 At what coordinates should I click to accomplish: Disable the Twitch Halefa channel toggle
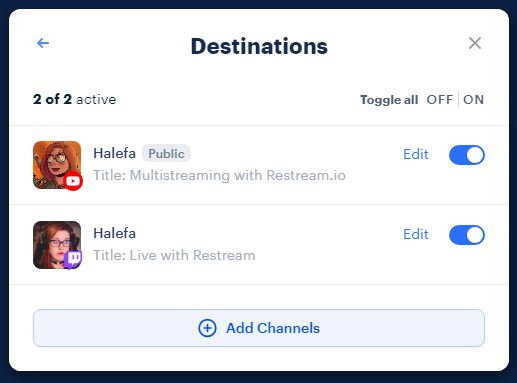[467, 235]
